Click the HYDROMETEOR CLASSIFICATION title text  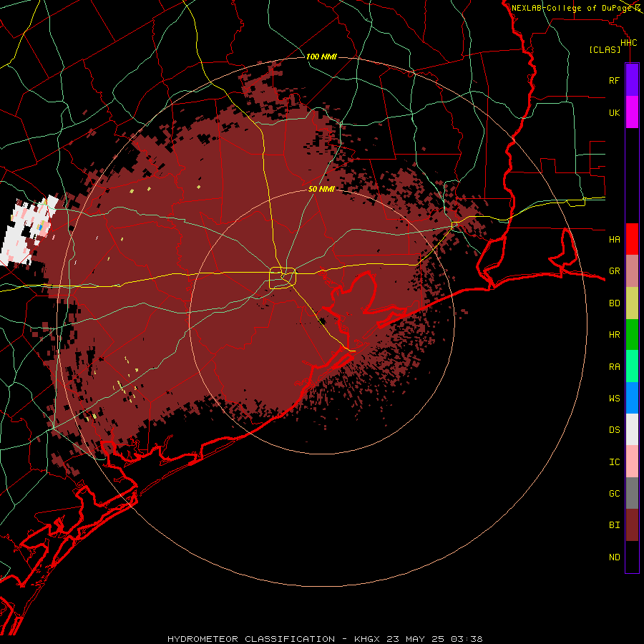[251, 639]
